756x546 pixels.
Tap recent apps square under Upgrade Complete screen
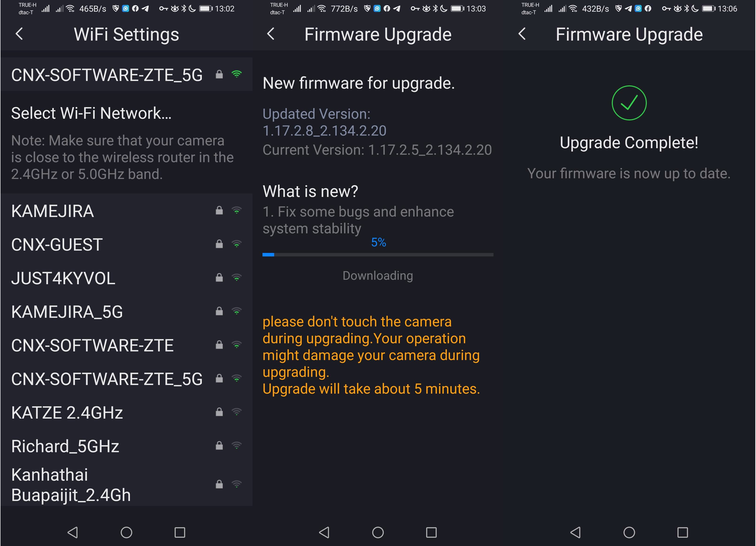[x=683, y=532]
